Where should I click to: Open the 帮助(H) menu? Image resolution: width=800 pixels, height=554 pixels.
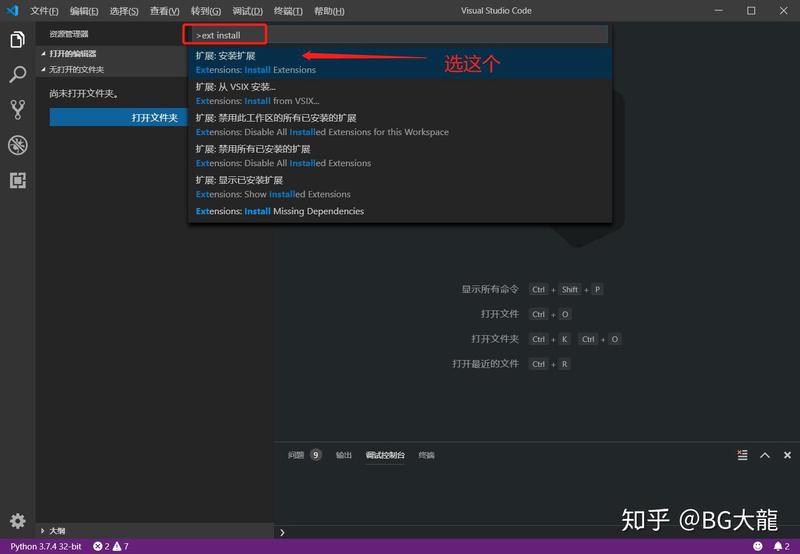(329, 11)
